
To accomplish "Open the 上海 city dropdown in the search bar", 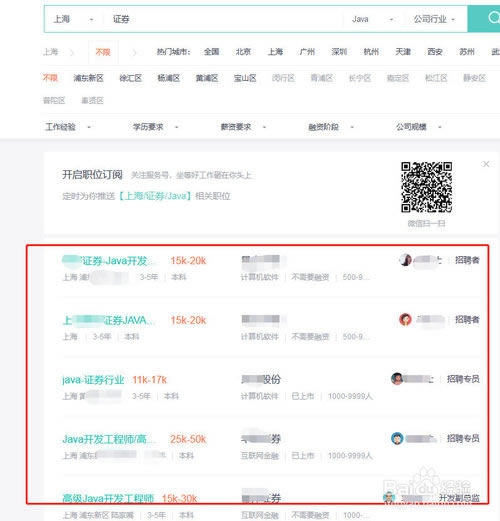I will click(x=73, y=19).
